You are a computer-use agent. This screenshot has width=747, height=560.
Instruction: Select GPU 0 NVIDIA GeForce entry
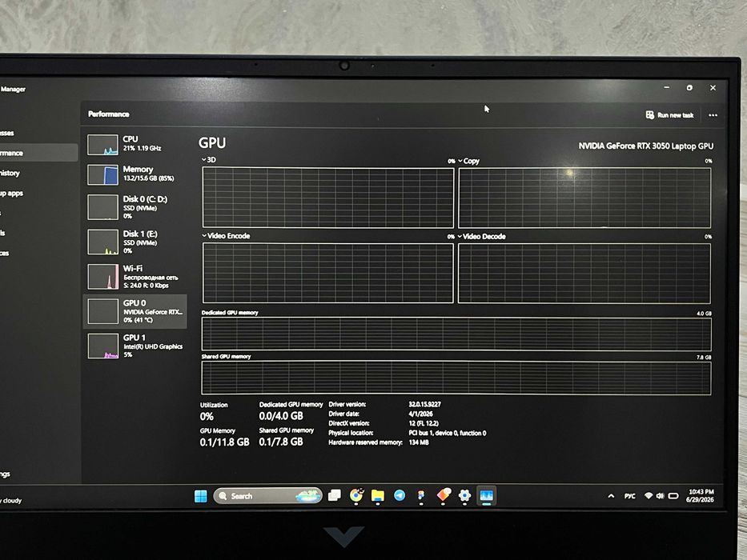(135, 311)
